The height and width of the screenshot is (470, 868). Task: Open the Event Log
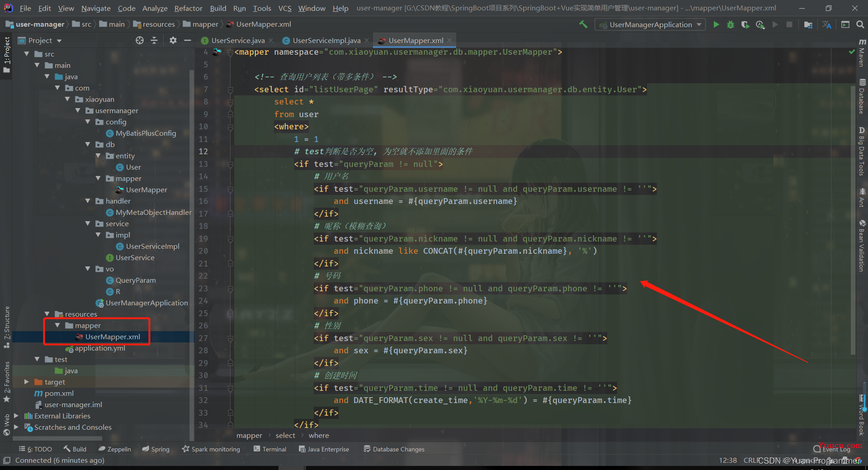[x=832, y=449]
